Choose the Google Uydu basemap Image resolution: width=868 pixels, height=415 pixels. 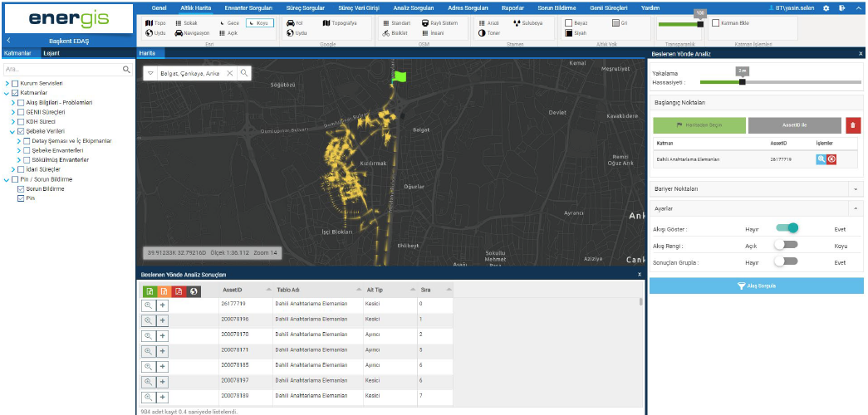297,33
